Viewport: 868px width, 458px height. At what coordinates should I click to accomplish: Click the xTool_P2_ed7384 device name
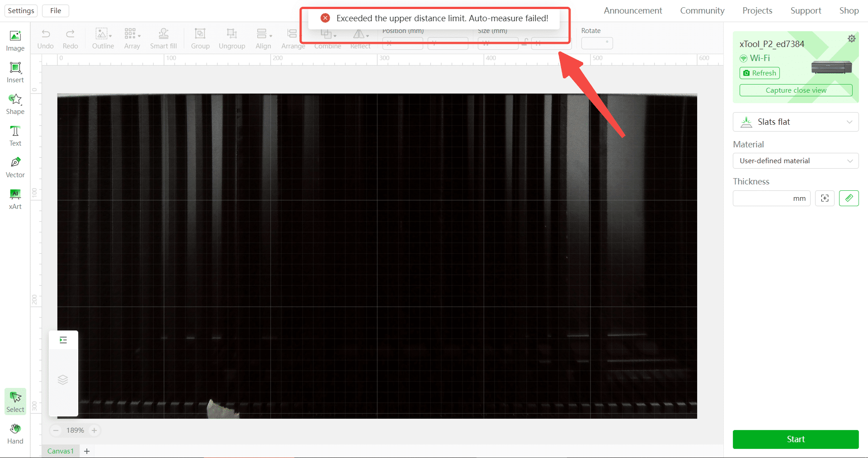click(772, 44)
